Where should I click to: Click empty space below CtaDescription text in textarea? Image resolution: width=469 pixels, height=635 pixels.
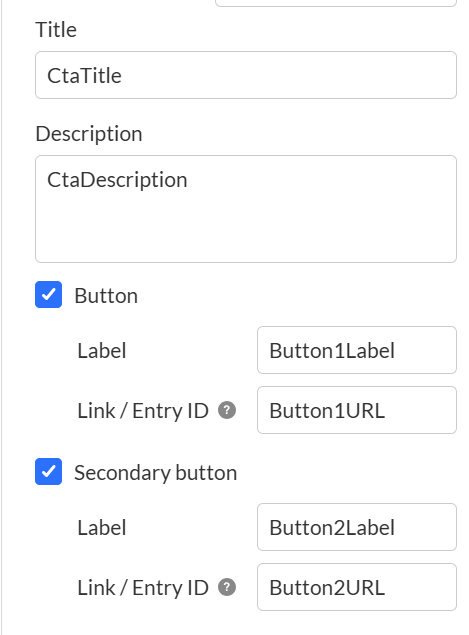point(246,231)
